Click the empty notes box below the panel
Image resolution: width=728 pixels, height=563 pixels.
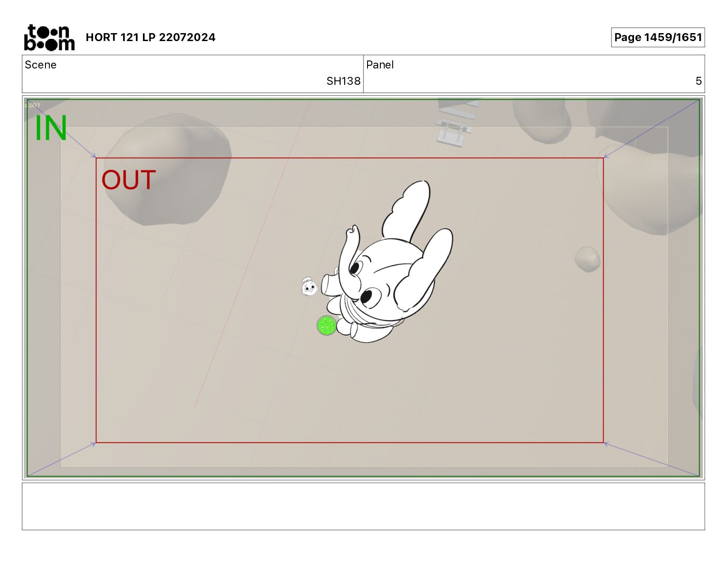363,506
